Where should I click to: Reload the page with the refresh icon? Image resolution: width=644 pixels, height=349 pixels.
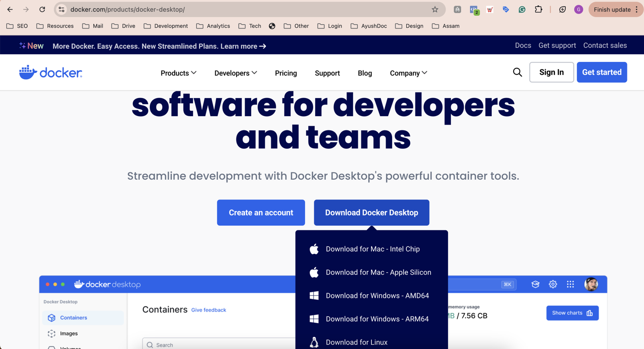click(x=42, y=9)
